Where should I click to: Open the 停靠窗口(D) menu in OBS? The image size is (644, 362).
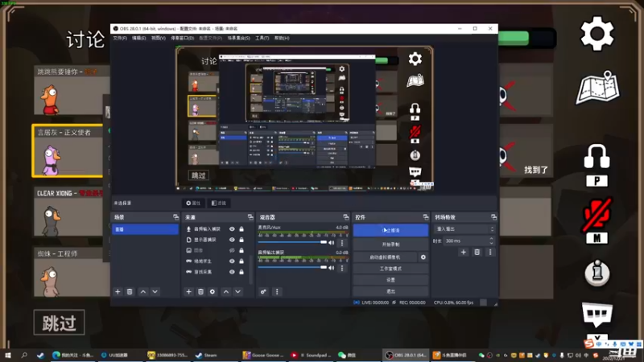[x=183, y=38]
